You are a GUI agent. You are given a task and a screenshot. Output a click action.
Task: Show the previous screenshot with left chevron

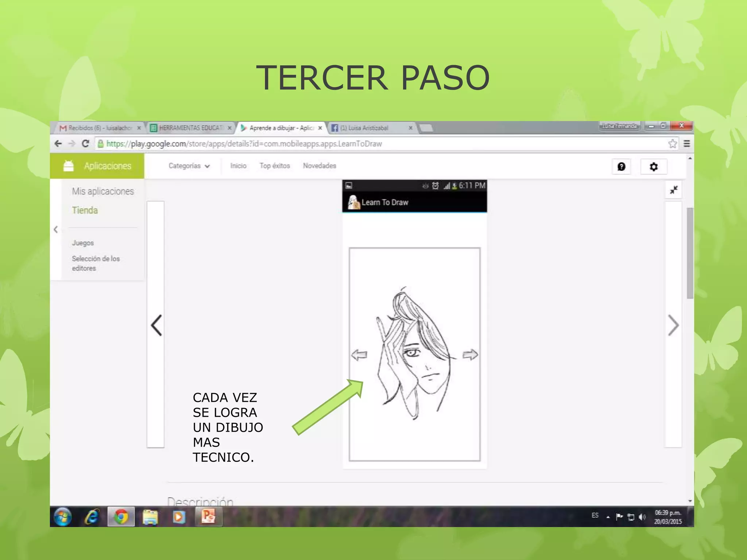(156, 325)
